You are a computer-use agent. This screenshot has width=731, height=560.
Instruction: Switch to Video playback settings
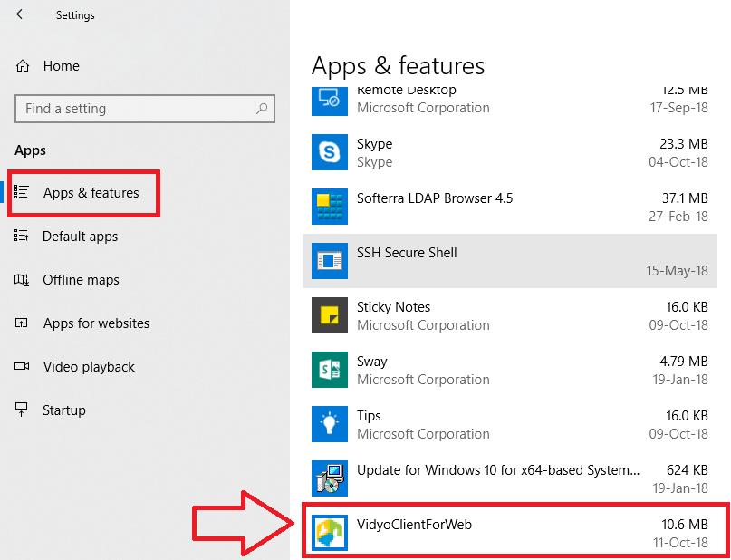tap(89, 367)
